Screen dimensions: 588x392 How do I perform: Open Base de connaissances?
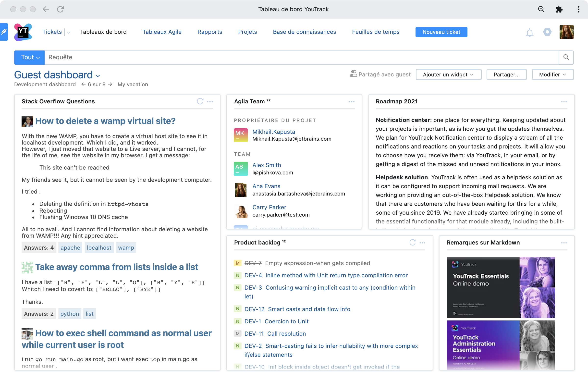pyautogui.click(x=304, y=32)
